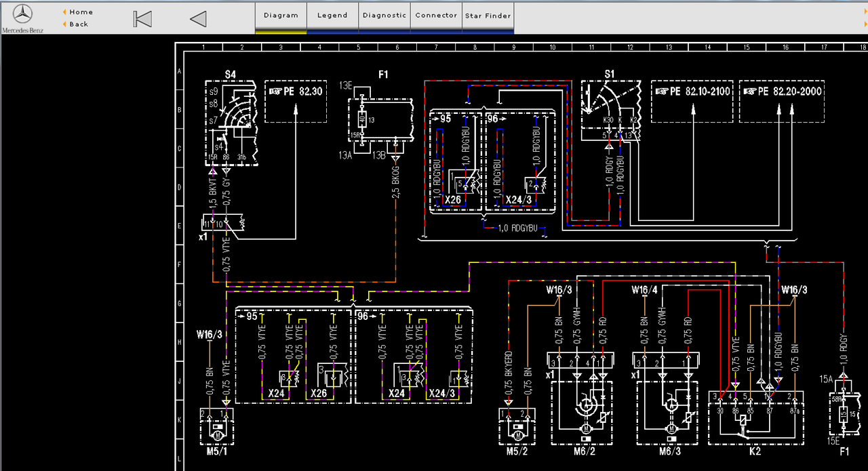Select the 0,75 BKYERD wire label

[x=509, y=373]
